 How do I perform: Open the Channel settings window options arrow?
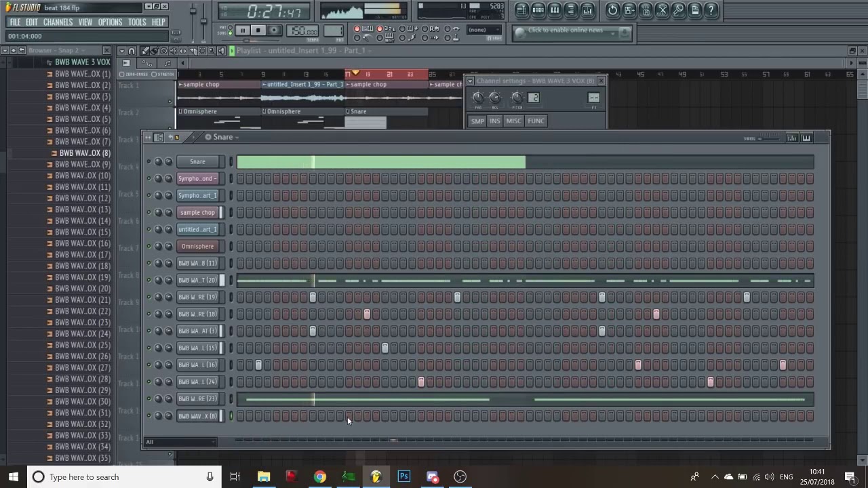pyautogui.click(x=470, y=81)
